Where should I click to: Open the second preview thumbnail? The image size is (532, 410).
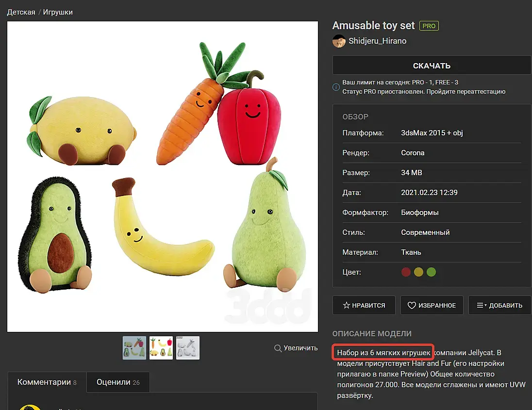click(x=161, y=348)
